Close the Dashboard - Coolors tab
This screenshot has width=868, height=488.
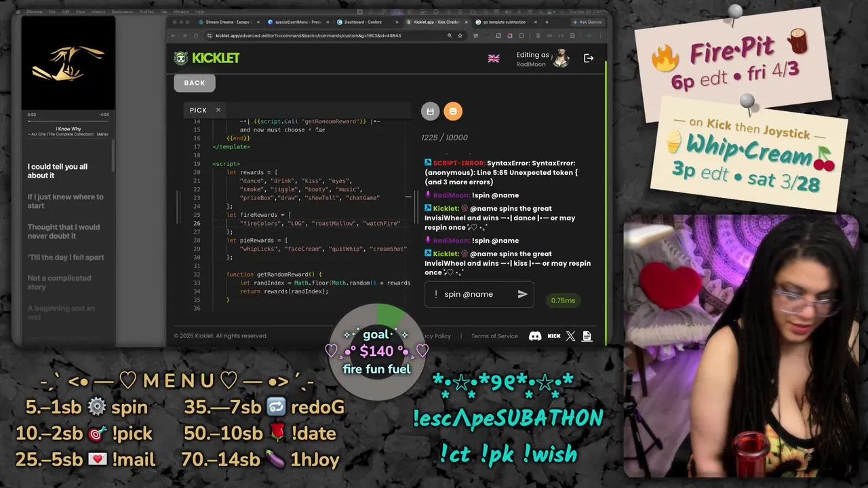397,22
